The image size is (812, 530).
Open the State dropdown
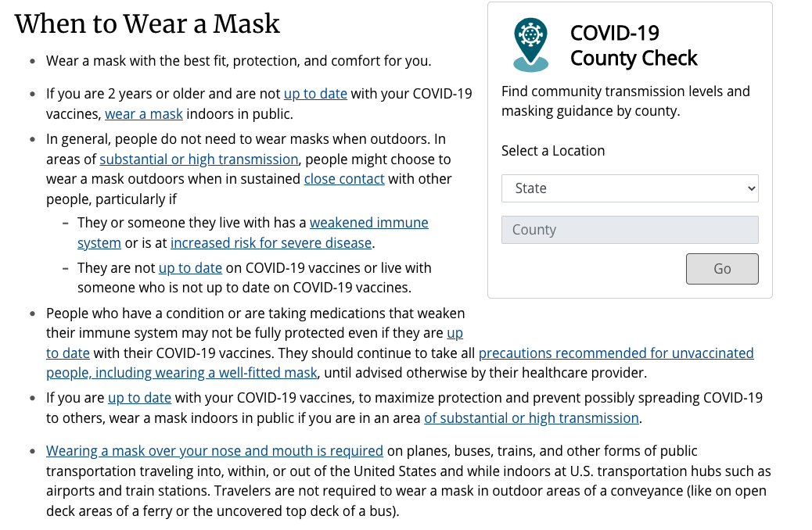point(630,188)
